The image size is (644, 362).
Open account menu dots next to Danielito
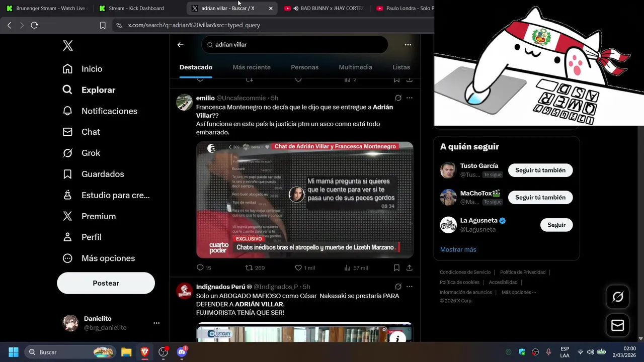click(156, 323)
